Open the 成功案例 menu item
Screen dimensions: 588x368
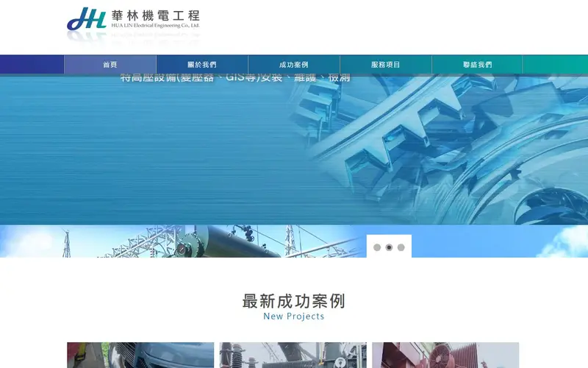coord(294,65)
